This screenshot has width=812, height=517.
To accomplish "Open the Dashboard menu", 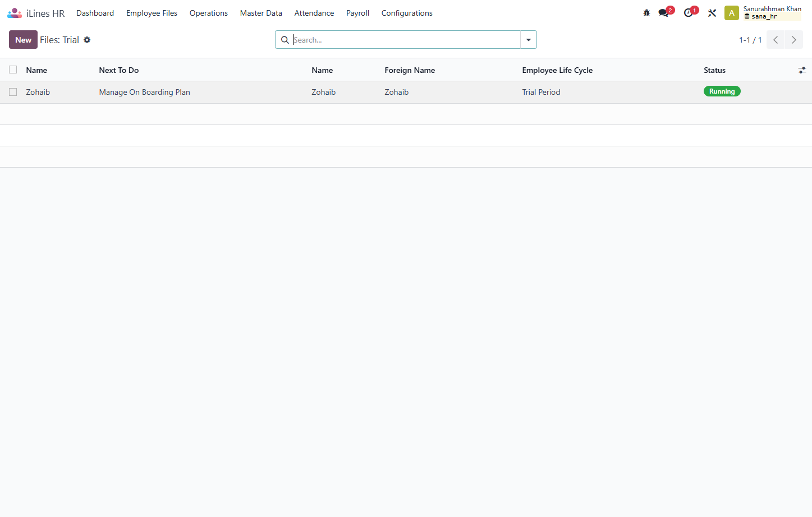I will coord(95,13).
